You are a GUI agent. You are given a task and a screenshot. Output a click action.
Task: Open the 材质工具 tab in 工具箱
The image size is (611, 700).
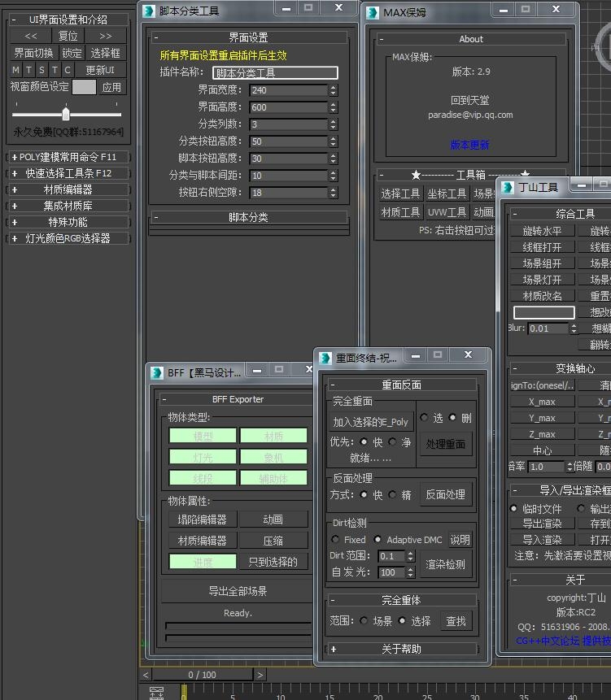click(x=400, y=212)
